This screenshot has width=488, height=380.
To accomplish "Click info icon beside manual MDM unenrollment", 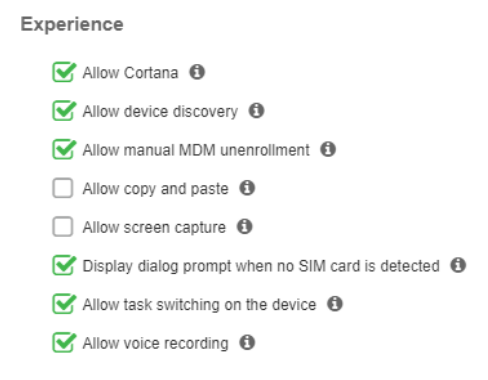I will [328, 149].
